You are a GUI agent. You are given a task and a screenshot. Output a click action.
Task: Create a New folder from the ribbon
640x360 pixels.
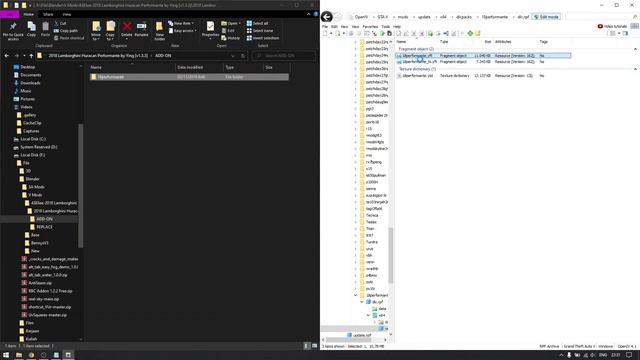[160, 31]
